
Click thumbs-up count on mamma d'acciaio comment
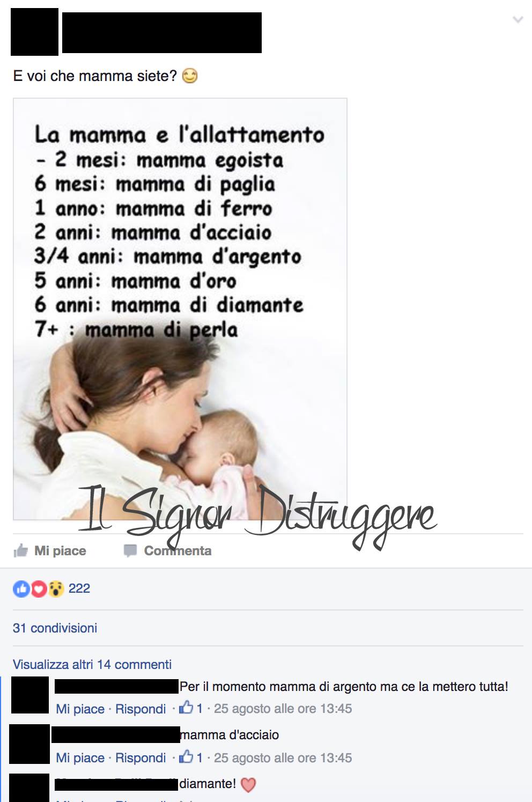pyautogui.click(x=191, y=757)
